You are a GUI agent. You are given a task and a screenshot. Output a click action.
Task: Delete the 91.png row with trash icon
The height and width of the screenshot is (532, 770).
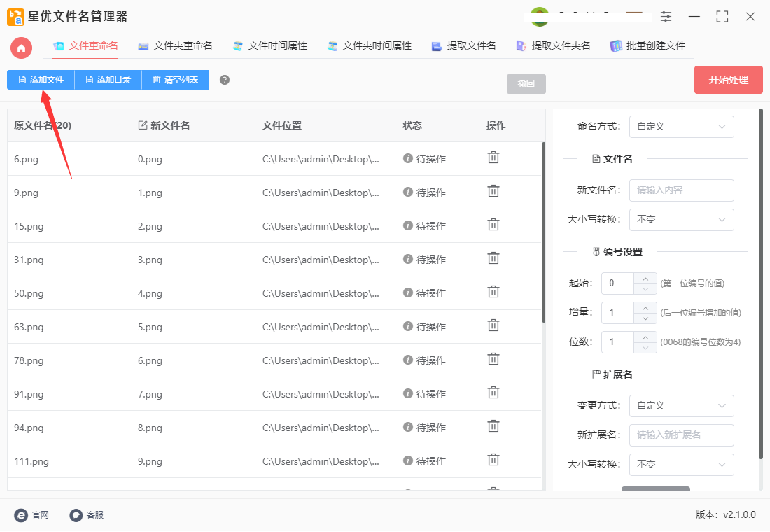[x=493, y=393]
